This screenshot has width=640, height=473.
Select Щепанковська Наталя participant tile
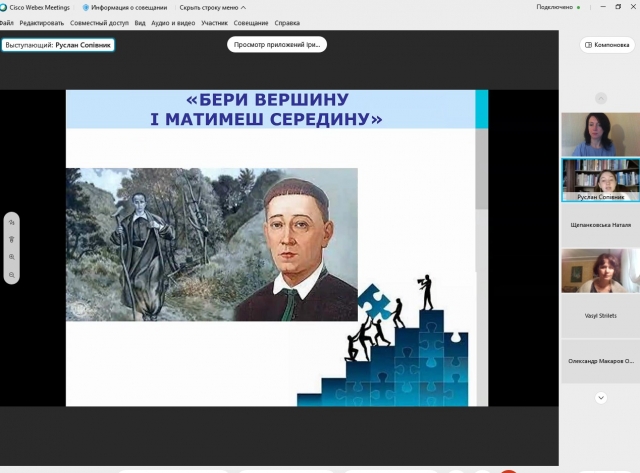(x=600, y=225)
